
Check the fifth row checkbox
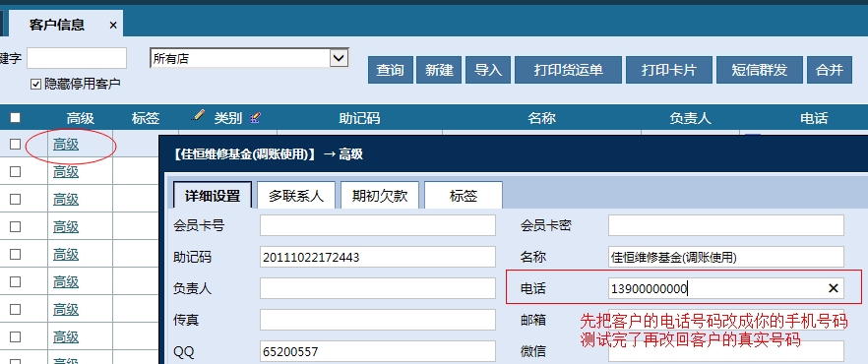[x=16, y=254]
